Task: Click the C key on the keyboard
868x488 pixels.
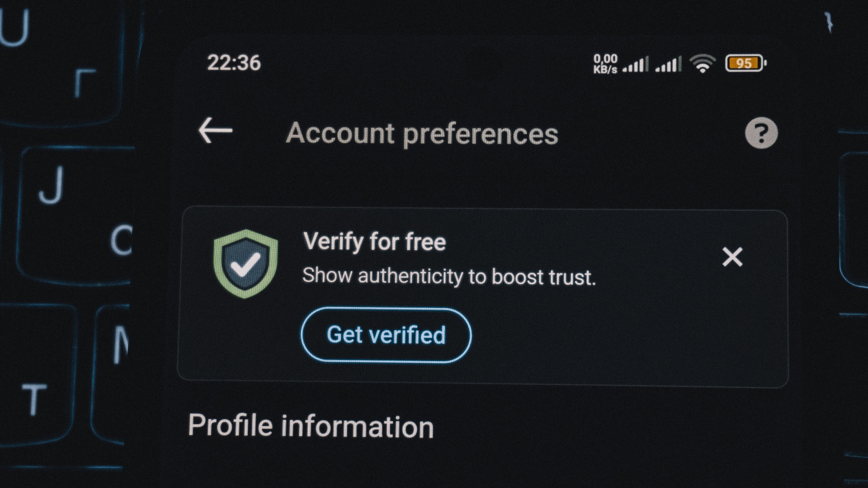Action: point(121,240)
